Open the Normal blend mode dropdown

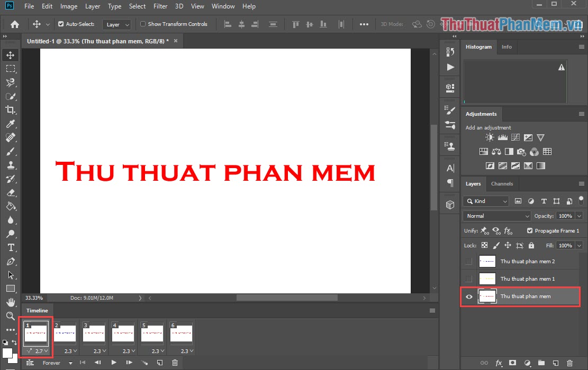tap(496, 216)
